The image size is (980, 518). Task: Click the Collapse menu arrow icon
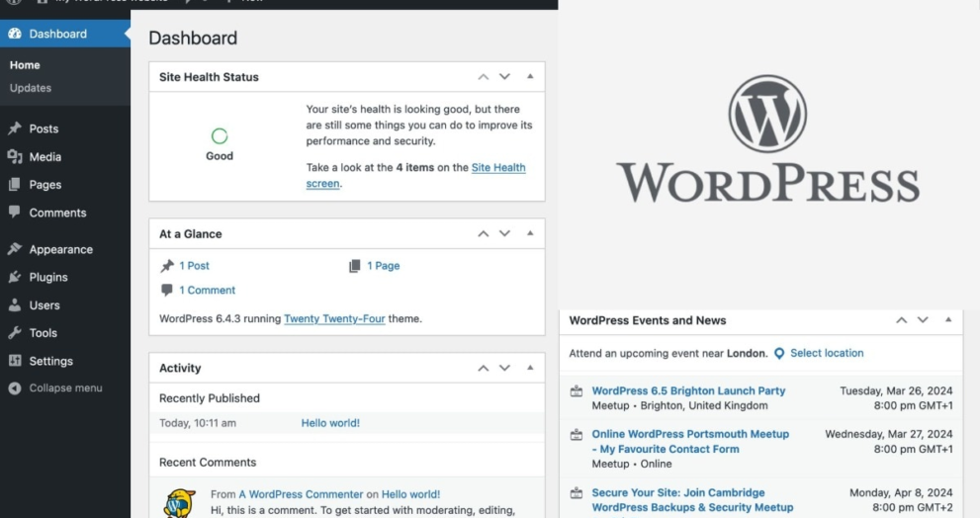[x=15, y=388]
